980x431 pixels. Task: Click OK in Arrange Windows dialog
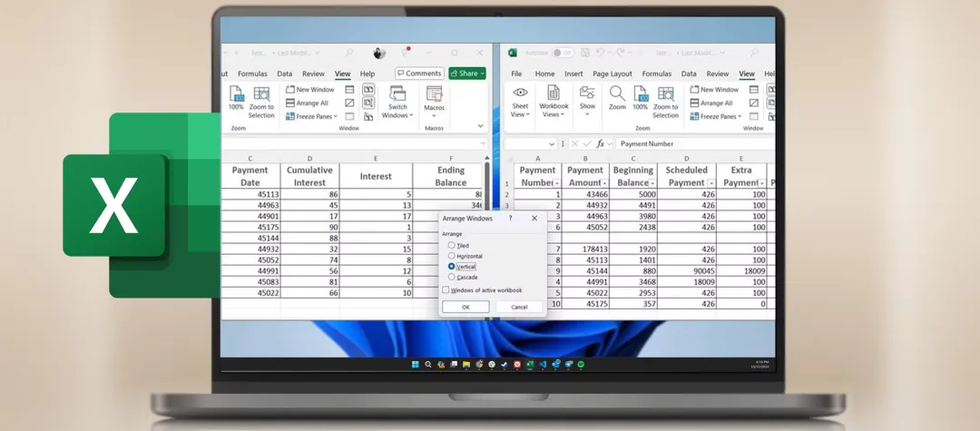click(x=465, y=307)
